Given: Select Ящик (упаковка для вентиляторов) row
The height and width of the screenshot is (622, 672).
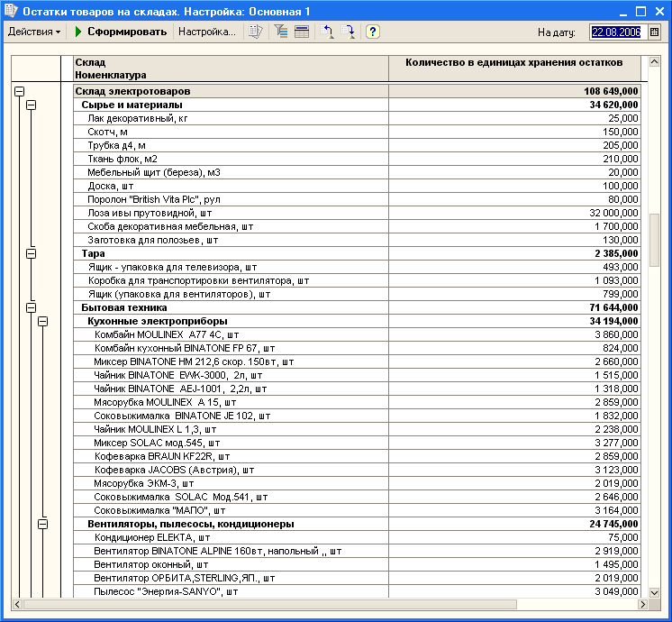Looking at the screenshot, I should click(x=358, y=294).
